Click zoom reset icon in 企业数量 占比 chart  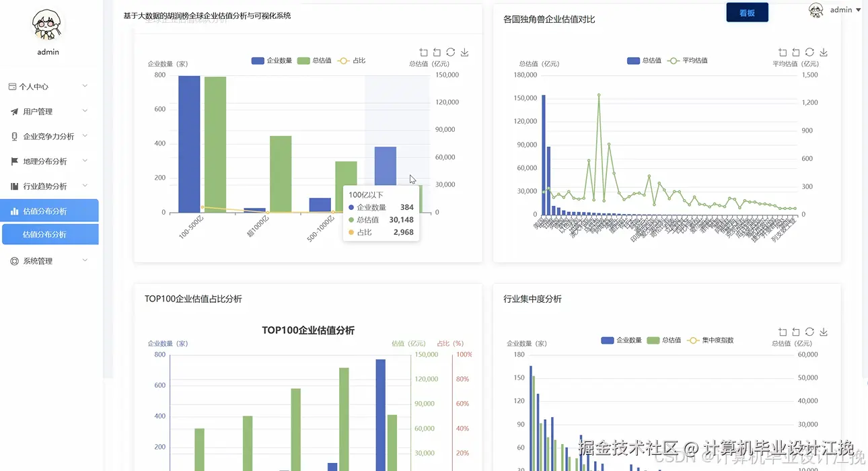click(x=437, y=52)
